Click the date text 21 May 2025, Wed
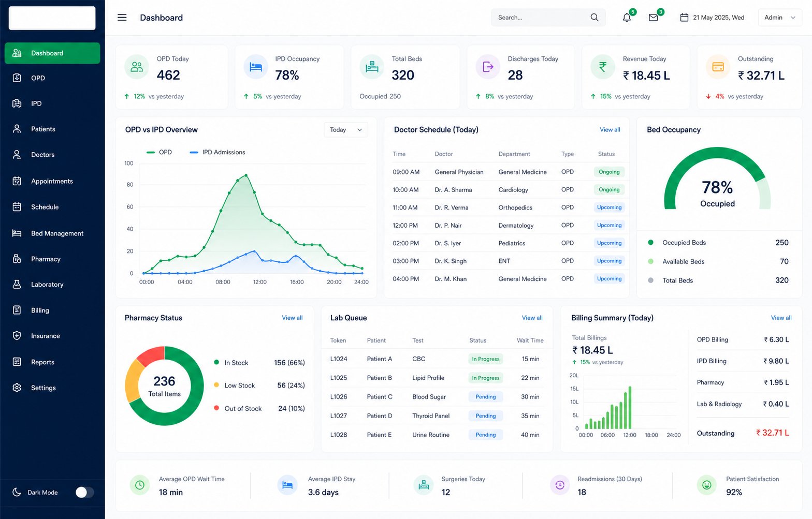Screen dimensions: 812x519 [719, 18]
